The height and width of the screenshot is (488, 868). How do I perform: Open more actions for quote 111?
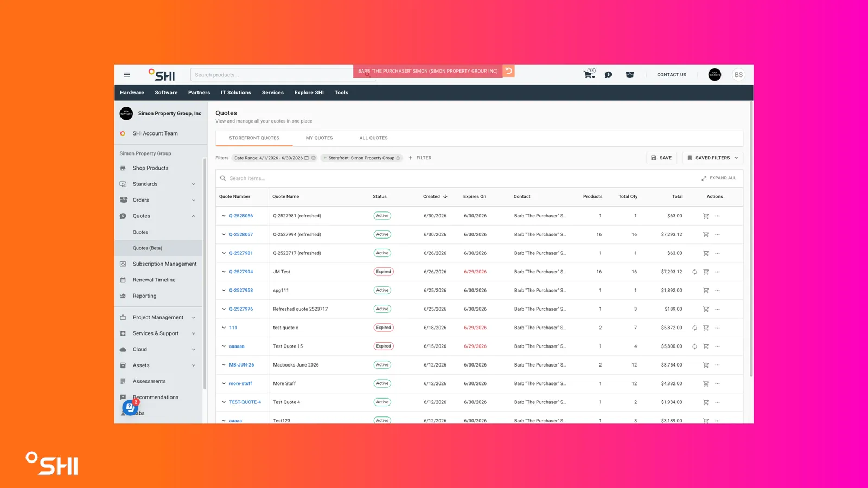(718, 328)
